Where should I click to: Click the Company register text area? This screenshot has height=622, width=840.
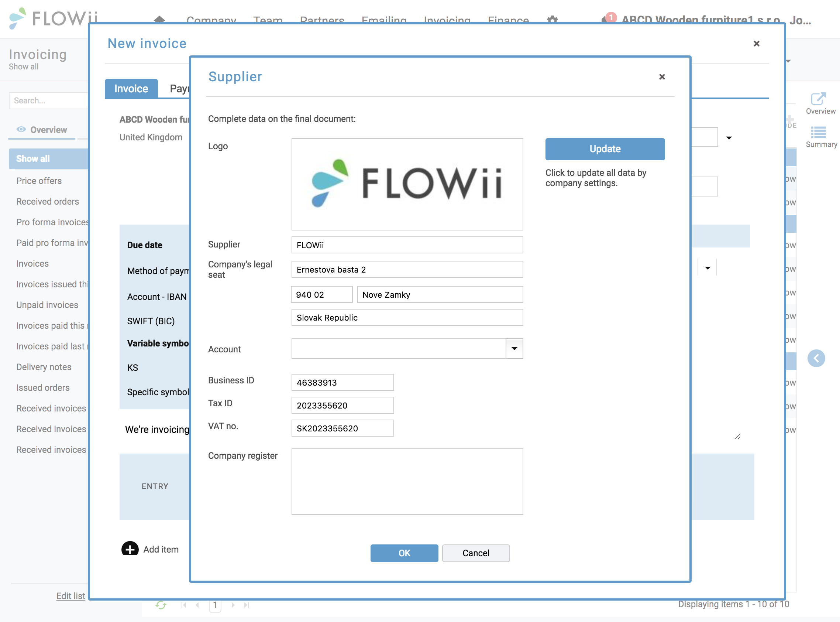(x=407, y=481)
